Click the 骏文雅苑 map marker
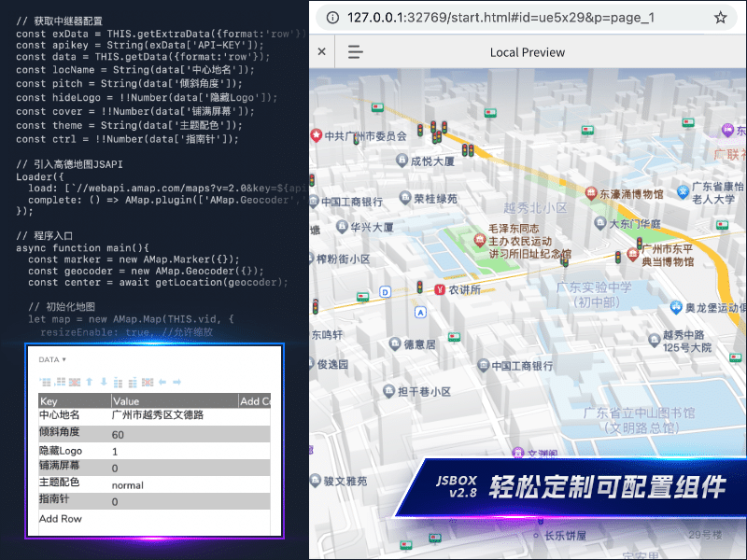Image resolution: width=747 pixels, height=560 pixels. (x=316, y=481)
